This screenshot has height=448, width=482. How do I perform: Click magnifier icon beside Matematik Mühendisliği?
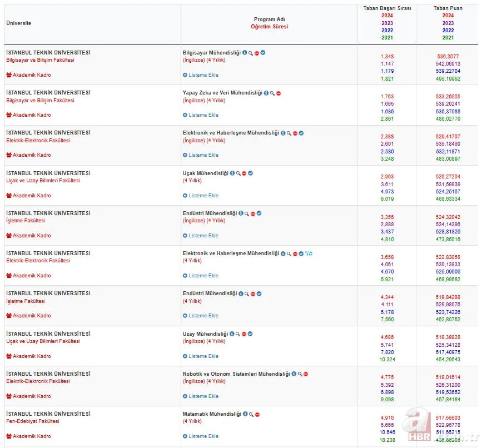point(251,415)
